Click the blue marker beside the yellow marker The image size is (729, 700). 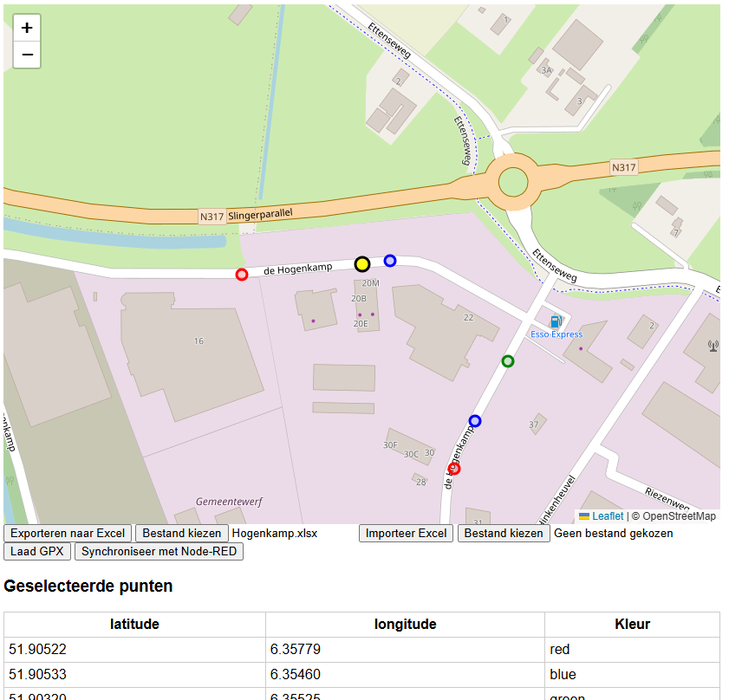(x=390, y=260)
